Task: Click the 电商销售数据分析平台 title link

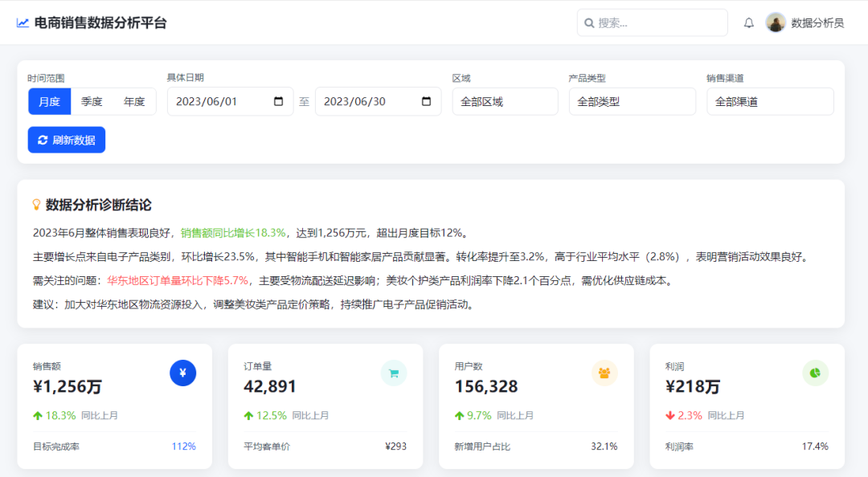Action: point(100,23)
